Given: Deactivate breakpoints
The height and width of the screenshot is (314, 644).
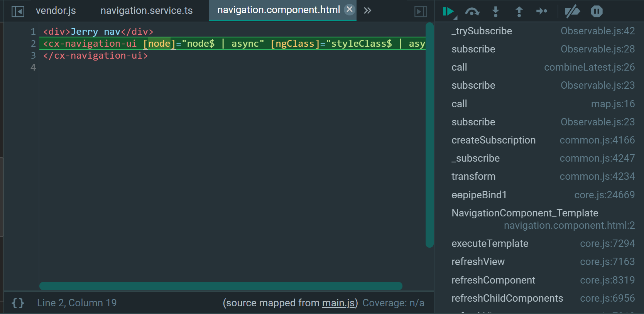Looking at the screenshot, I should pyautogui.click(x=573, y=12).
